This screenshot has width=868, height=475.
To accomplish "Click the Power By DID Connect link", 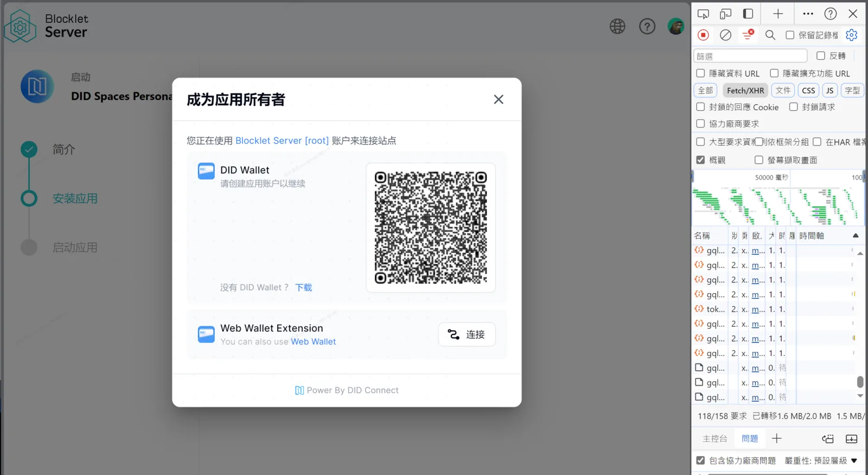I will pos(347,390).
